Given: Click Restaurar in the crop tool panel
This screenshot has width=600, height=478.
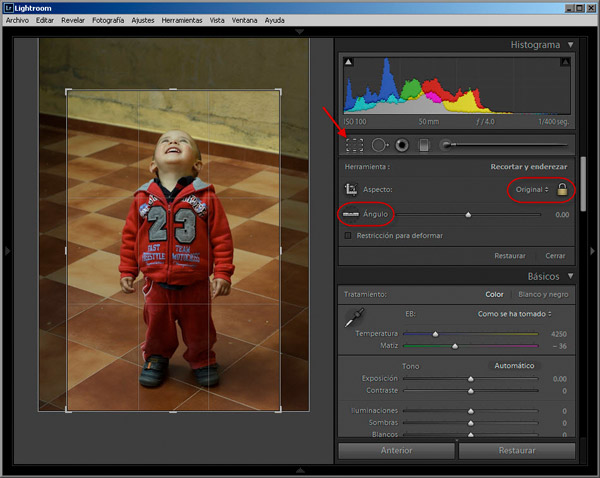Looking at the screenshot, I should pyautogui.click(x=510, y=256).
